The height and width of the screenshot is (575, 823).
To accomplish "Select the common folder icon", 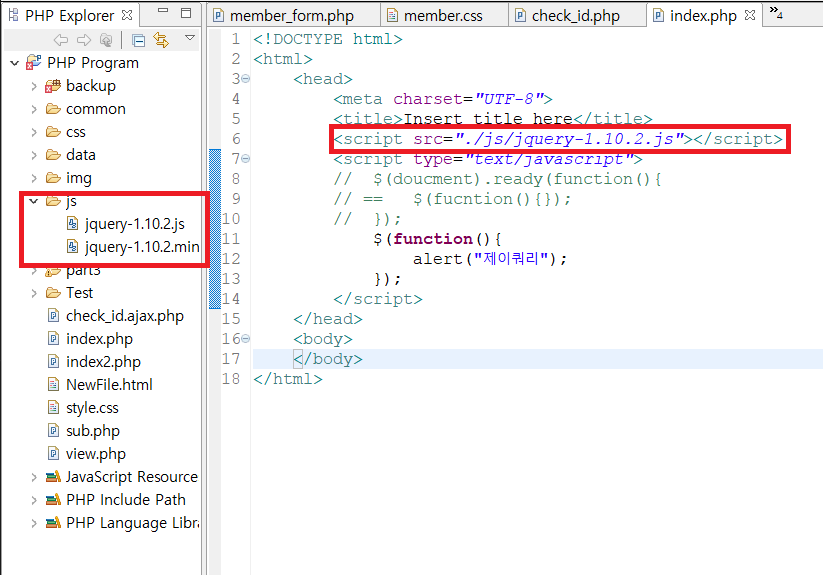I will 53,109.
